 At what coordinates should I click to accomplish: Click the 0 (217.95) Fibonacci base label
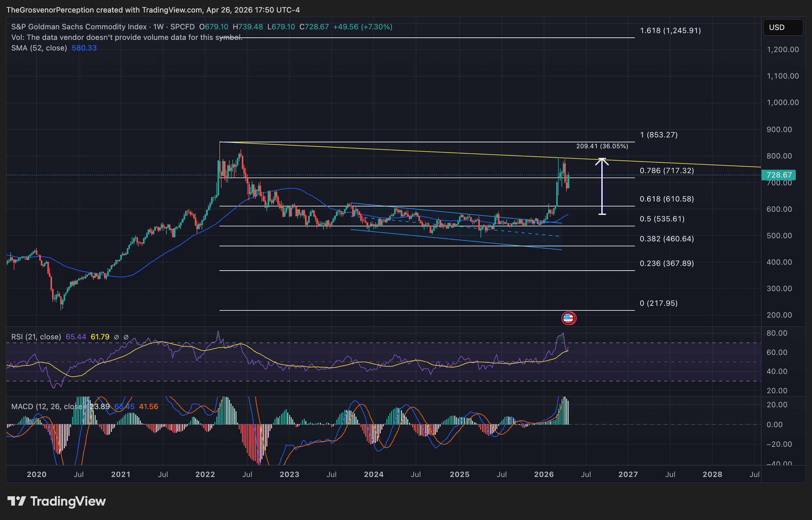[x=659, y=303]
